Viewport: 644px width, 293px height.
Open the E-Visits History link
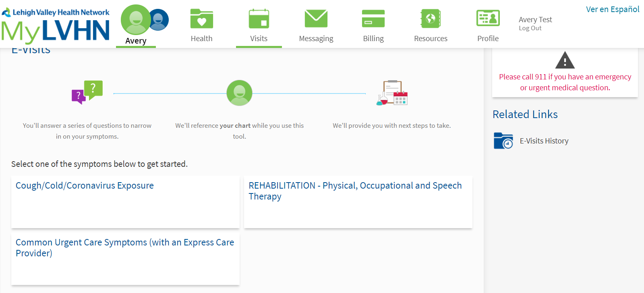pos(544,141)
